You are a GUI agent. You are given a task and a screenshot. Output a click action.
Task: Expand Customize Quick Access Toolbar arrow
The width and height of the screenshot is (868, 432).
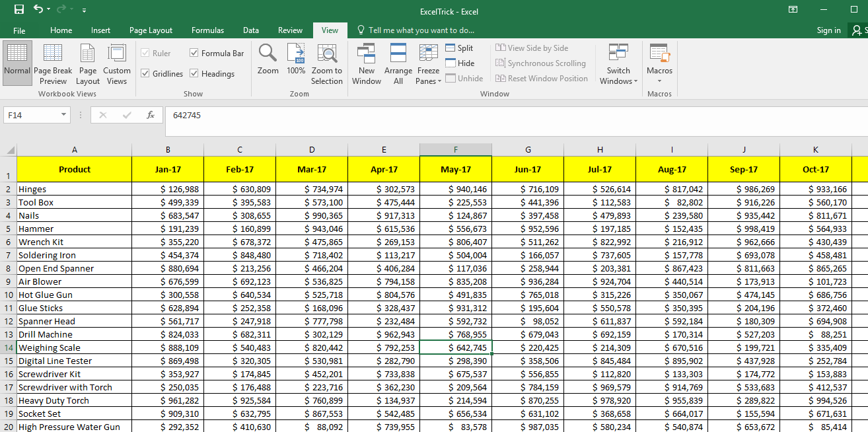pyautogui.click(x=84, y=10)
